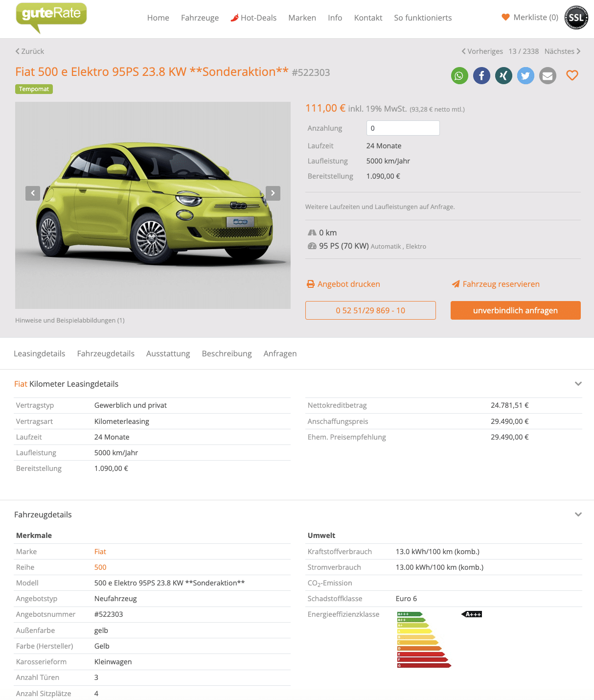The width and height of the screenshot is (594, 700).
Task: Click Weitere Laufzeiten und Laufleistungen note
Action: 380,207
